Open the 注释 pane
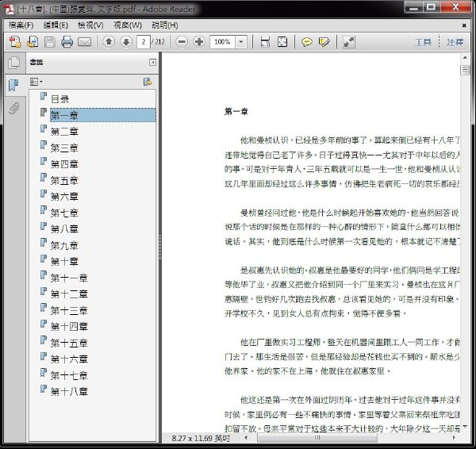This screenshot has width=476, height=449. 455,42
